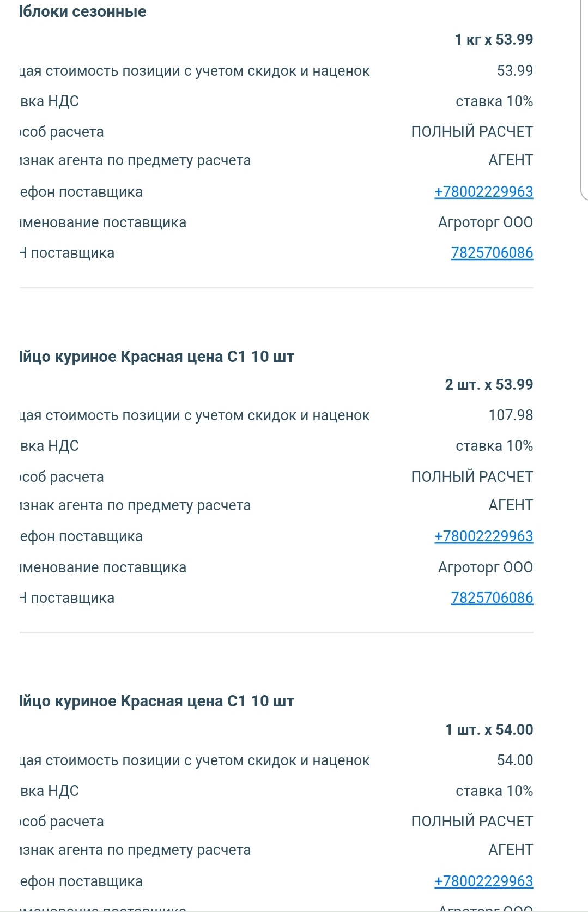Open INN 7825706086 link for 107.98 eggs
The width and height of the screenshot is (588, 912).
pos(492,598)
